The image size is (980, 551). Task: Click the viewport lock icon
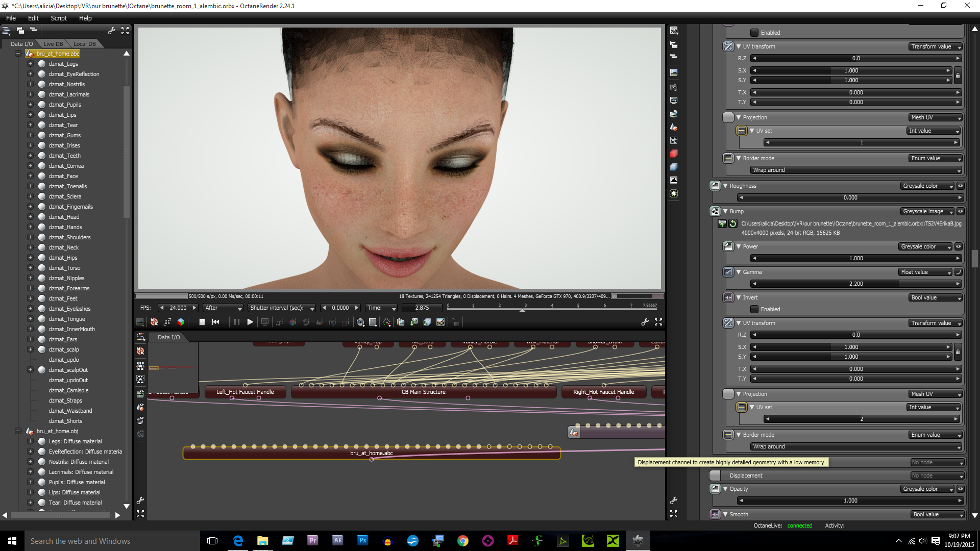pos(455,322)
